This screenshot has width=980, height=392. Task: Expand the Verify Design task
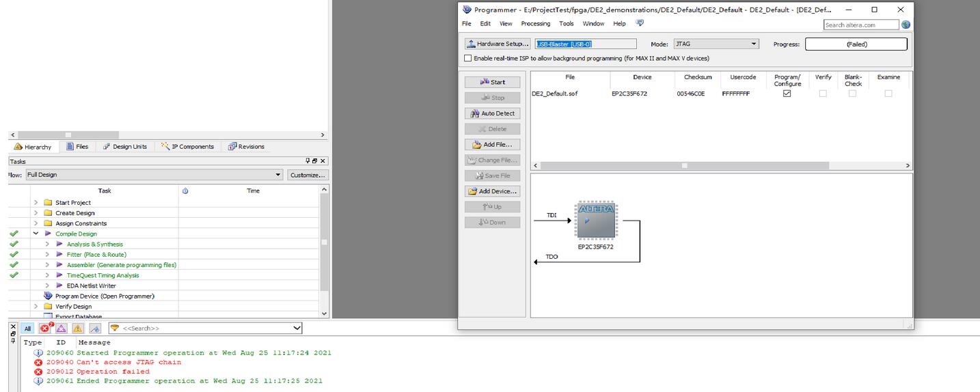pos(36,307)
